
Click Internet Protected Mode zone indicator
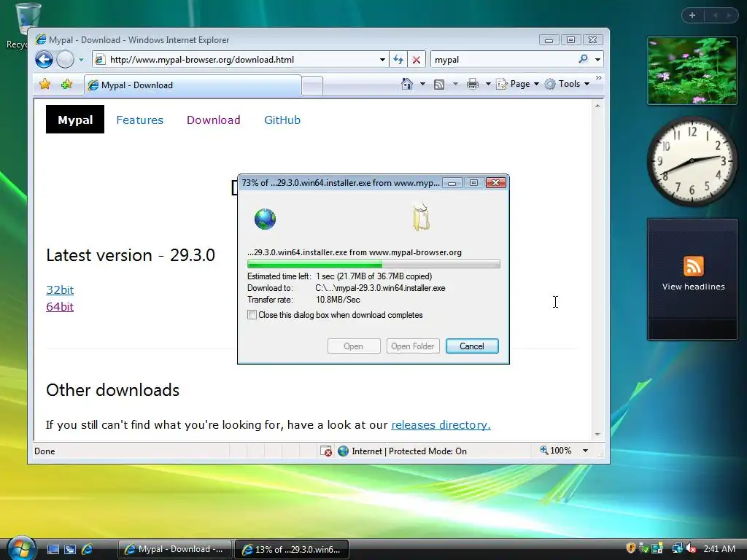(x=403, y=451)
